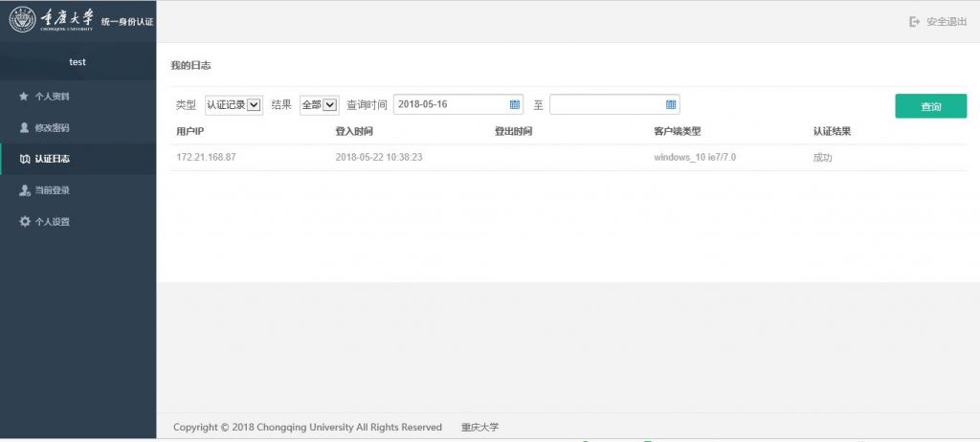Click the person icon beside 修改密码

pos(24,127)
